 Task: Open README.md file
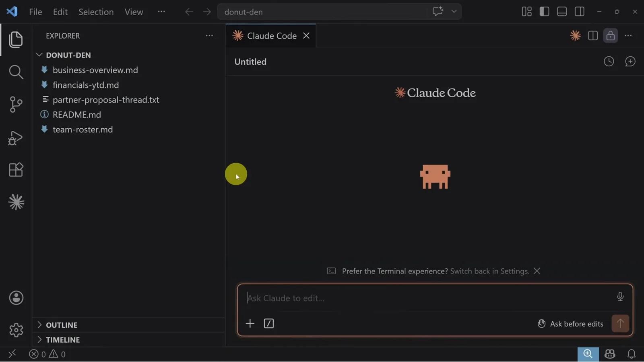coord(77,115)
